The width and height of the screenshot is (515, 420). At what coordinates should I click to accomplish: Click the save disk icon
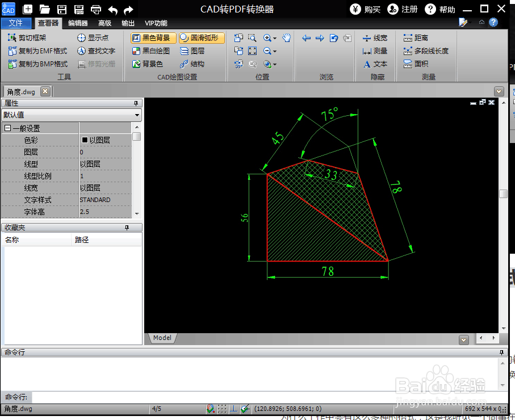point(62,10)
